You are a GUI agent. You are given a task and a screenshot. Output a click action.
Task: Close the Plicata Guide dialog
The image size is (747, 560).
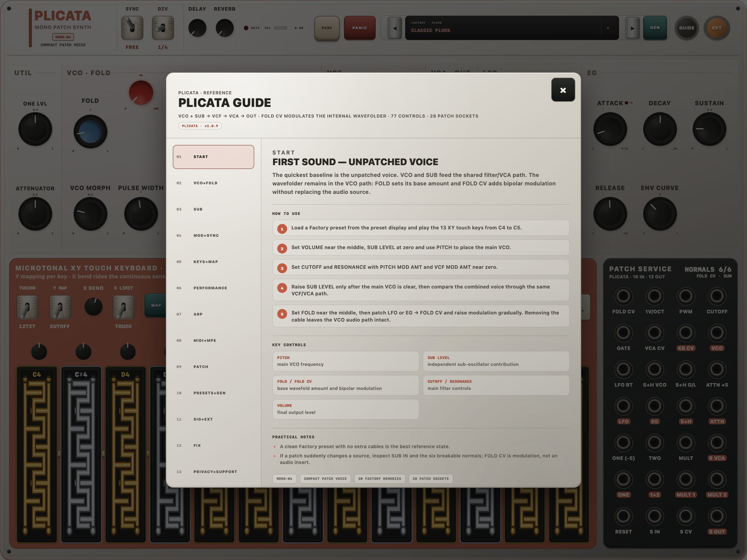pyautogui.click(x=563, y=90)
